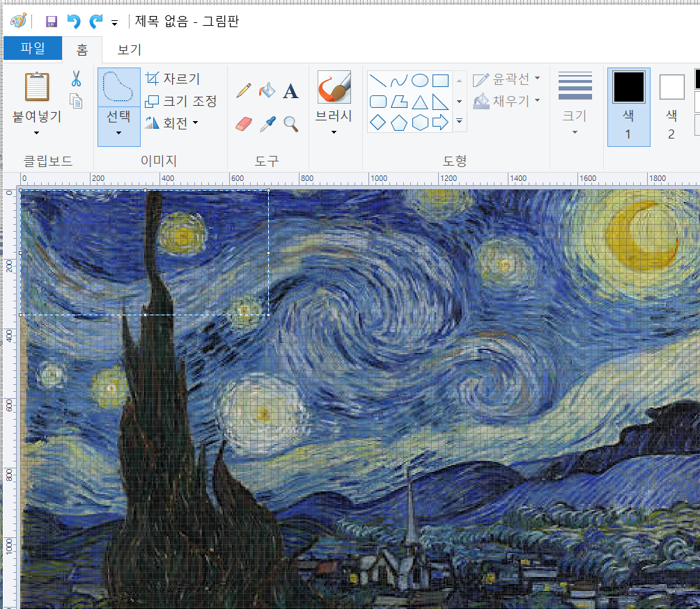Click the 붙여넣기 clipboard icon
The width and height of the screenshot is (700, 609).
pyautogui.click(x=37, y=86)
